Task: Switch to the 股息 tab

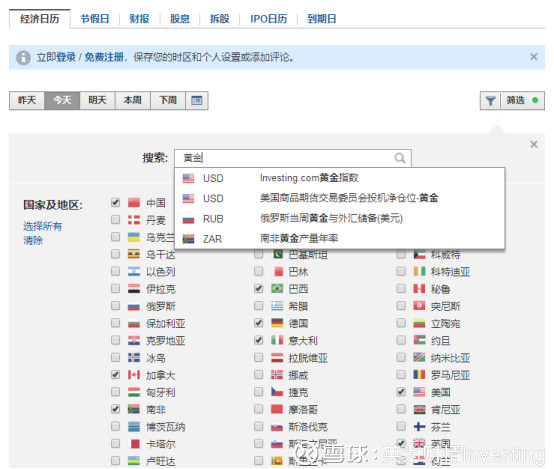Action: point(180,18)
